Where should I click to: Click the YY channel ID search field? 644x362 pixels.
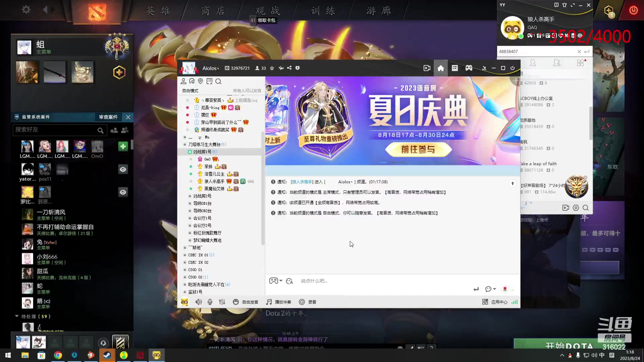click(x=536, y=52)
